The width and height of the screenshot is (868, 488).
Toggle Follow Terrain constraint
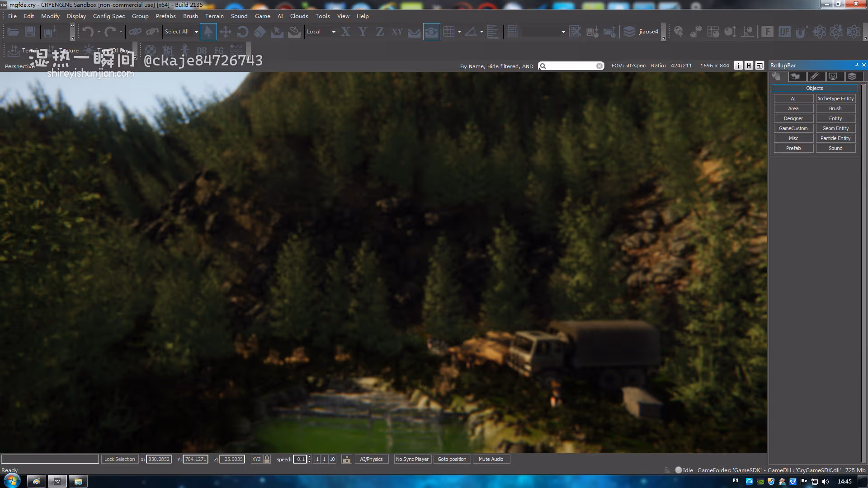414,32
